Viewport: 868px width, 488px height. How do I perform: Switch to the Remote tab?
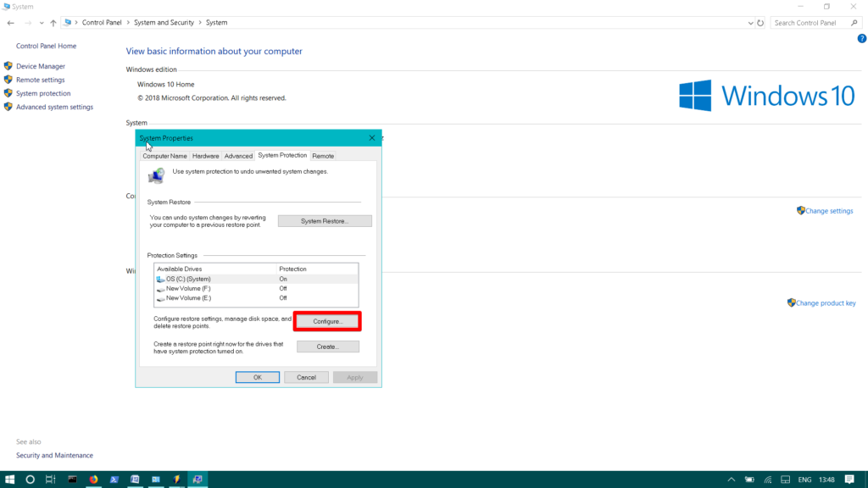tap(323, 156)
